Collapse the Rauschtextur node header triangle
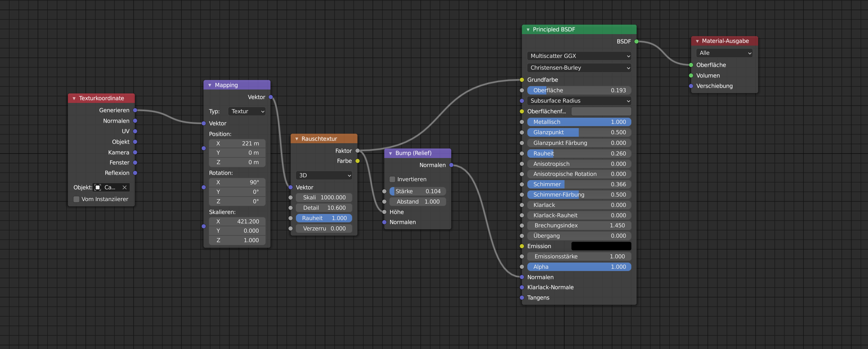Viewport: 868px width, 349px height. point(297,139)
